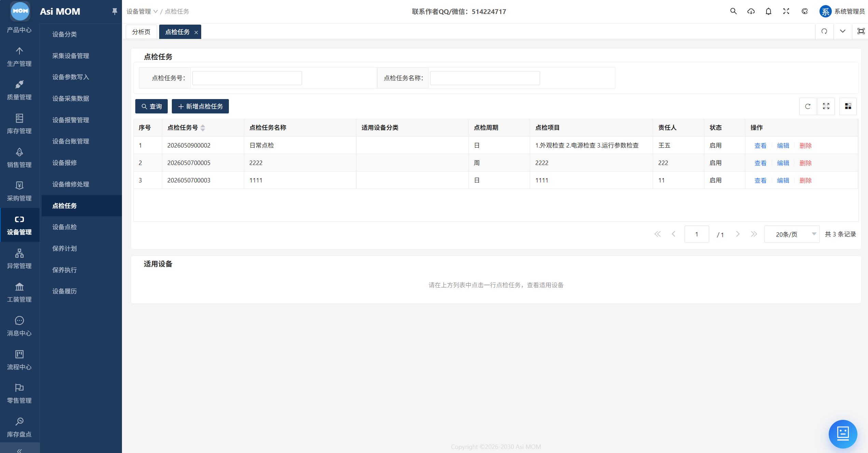This screenshot has height=453, width=868.
Task: Open 设备维修处理 in the submenu
Action: coord(81,184)
